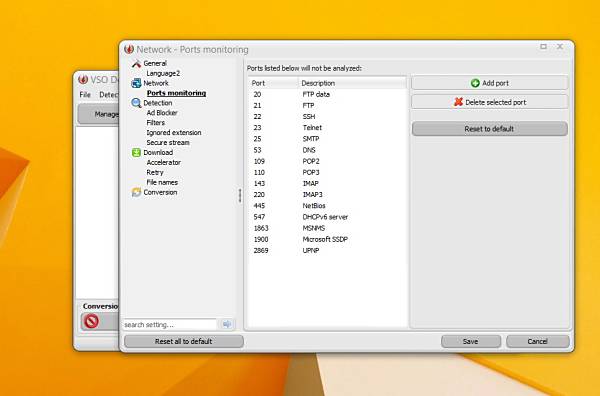
Task: Click Reset to default button
Action: [x=489, y=129]
